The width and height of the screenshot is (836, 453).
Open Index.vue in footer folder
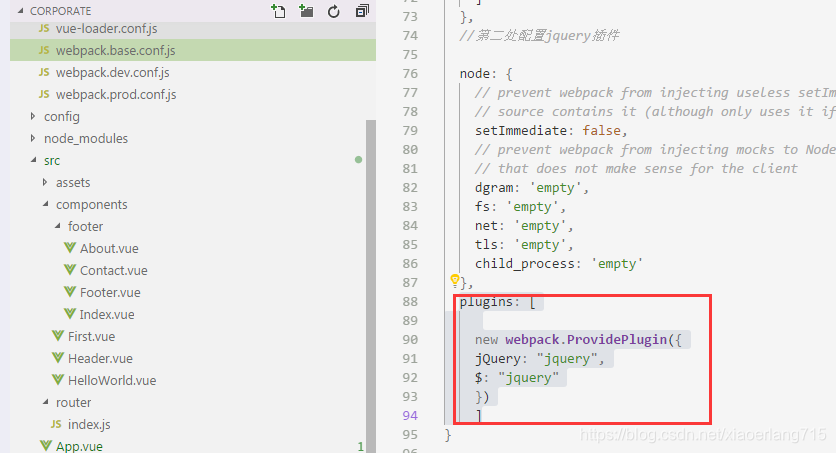pyautogui.click(x=107, y=314)
